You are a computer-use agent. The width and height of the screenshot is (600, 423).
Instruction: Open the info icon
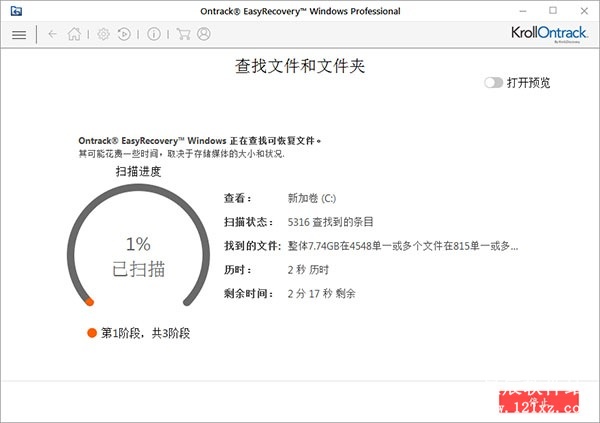pyautogui.click(x=153, y=34)
